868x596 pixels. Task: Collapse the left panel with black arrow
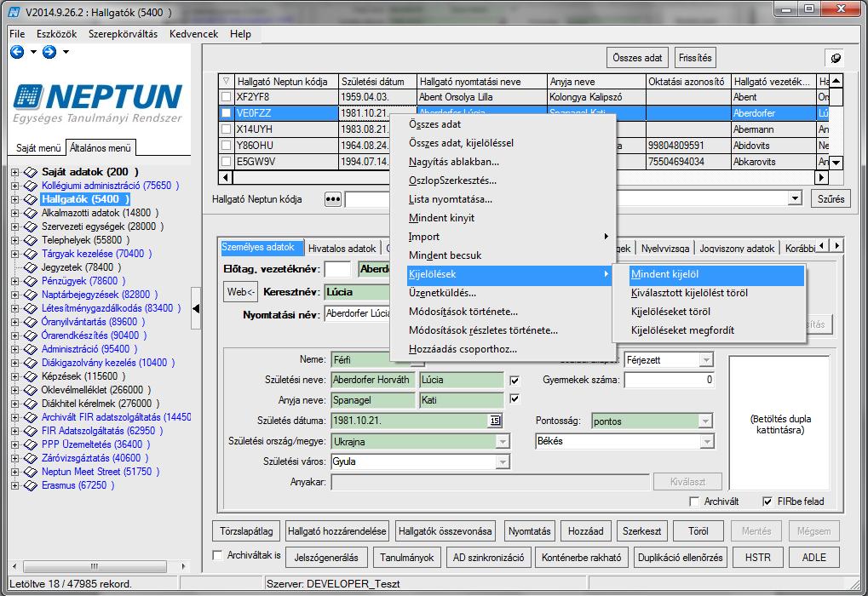196,308
